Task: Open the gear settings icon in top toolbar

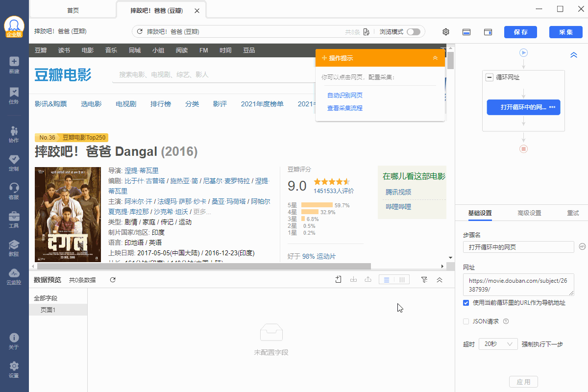Action: [x=446, y=32]
